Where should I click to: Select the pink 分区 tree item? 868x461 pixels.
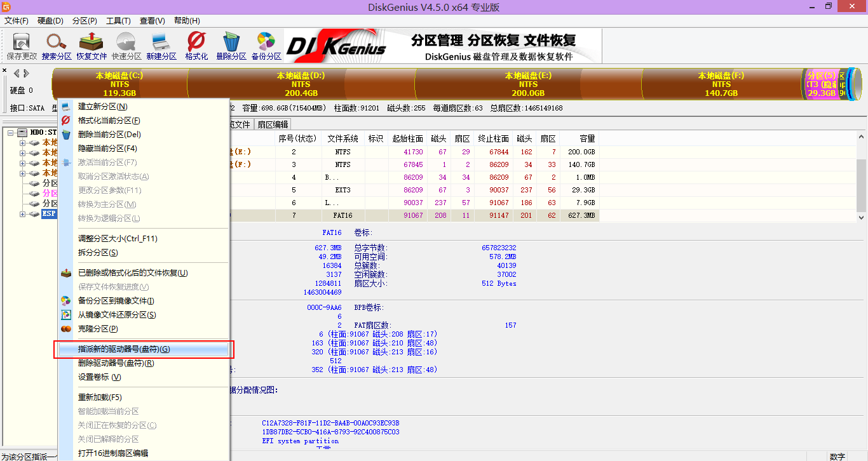click(x=50, y=193)
